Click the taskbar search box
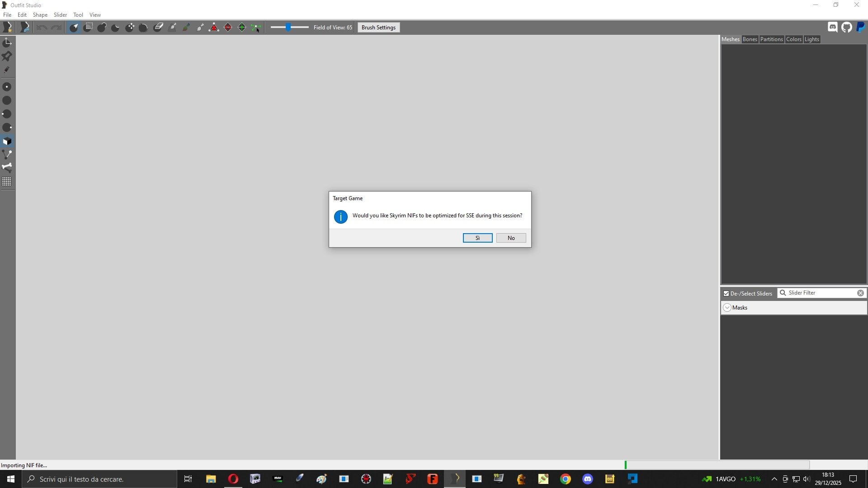The width and height of the screenshot is (868, 488). (99, 479)
